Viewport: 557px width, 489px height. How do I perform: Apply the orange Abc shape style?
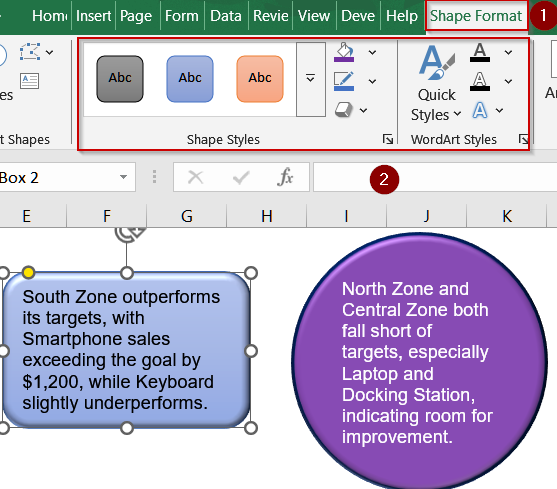coord(260,79)
